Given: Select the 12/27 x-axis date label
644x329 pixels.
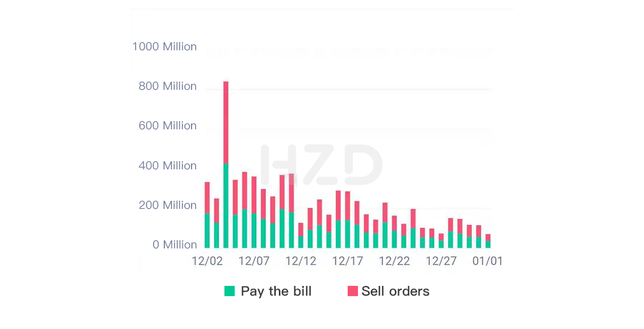Looking at the screenshot, I should click(441, 261).
